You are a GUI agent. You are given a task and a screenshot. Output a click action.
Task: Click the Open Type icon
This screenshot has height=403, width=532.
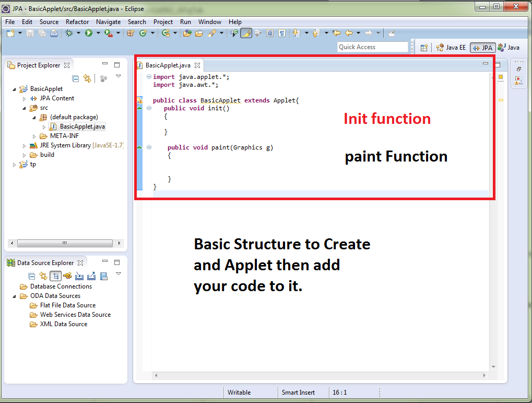[x=187, y=33]
